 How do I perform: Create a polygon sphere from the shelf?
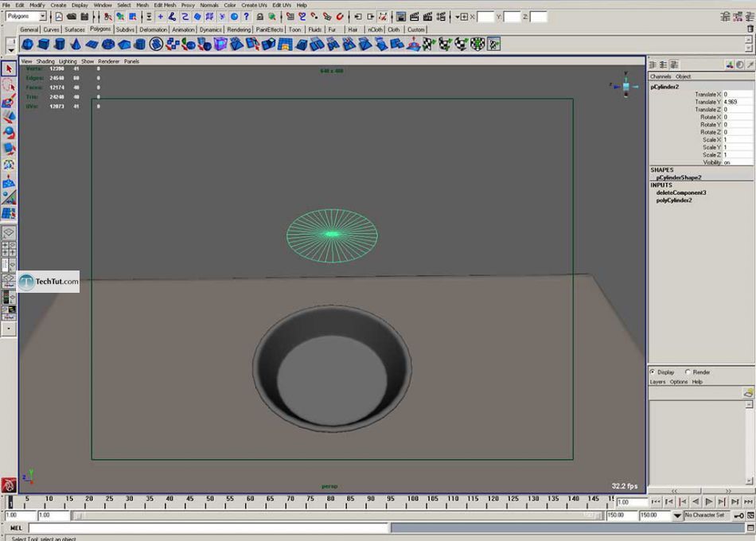point(28,45)
